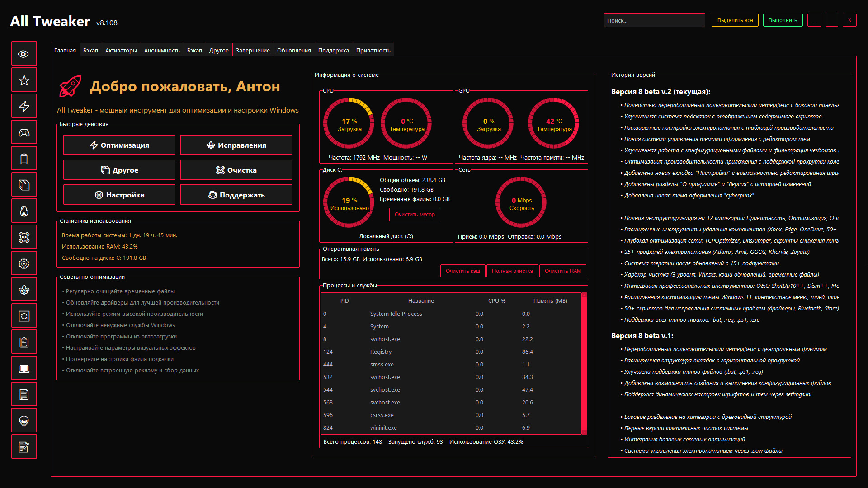
Task: Open the Оптимизация quick action
Action: point(119,145)
